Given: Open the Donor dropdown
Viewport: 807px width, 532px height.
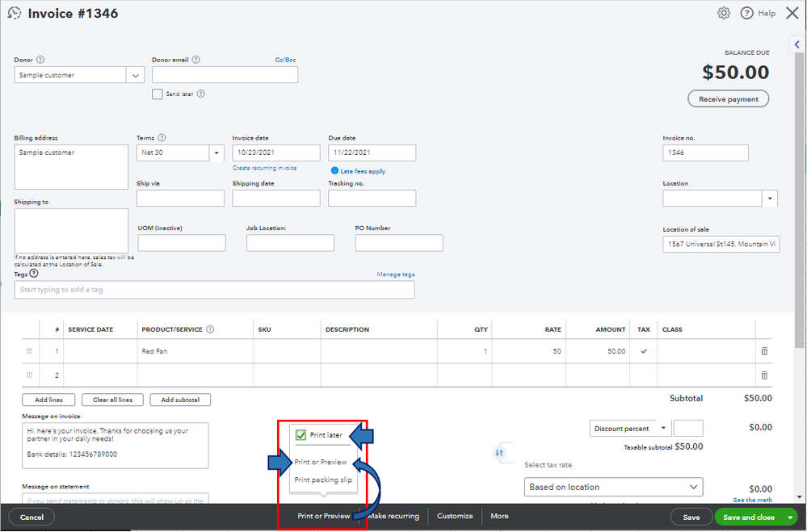Looking at the screenshot, I should click(x=136, y=75).
